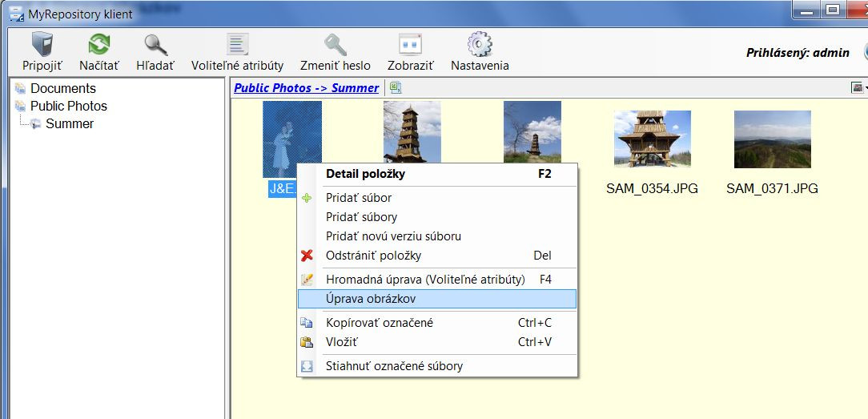The width and height of the screenshot is (868, 419).
Task: Click the Prihlásený: admin label
Action: 798,53
